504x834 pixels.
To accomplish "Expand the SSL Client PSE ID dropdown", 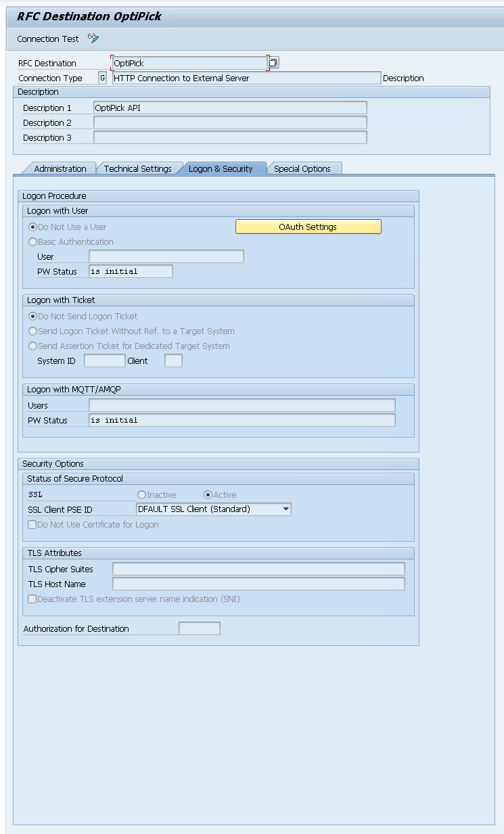I will [x=286, y=509].
